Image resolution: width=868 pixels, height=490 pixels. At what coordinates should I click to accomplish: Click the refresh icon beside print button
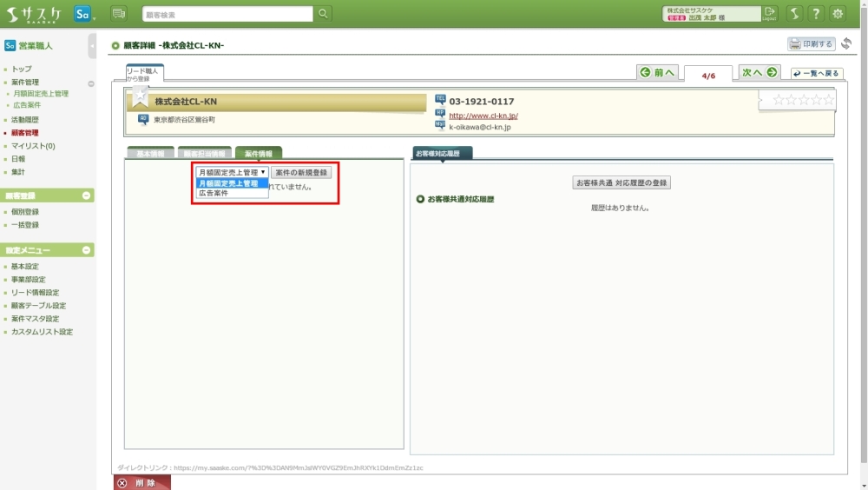point(846,43)
